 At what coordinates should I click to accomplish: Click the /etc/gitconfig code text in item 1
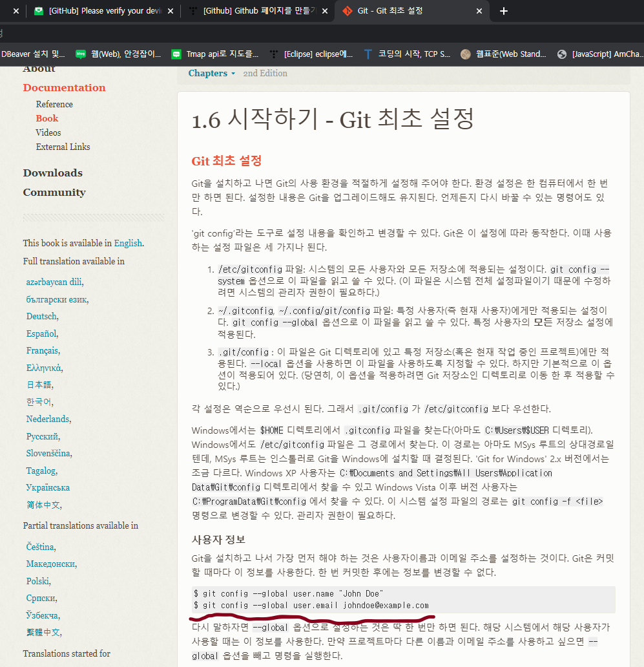(x=250, y=270)
